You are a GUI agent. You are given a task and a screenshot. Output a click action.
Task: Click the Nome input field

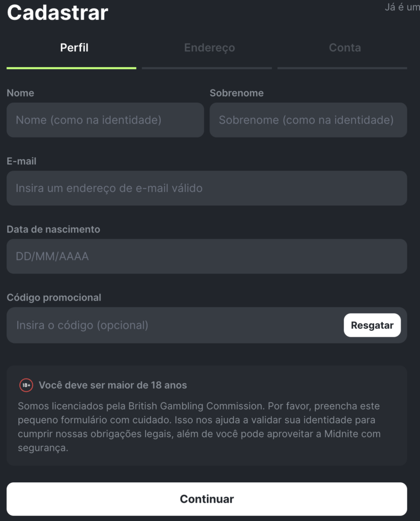105,120
